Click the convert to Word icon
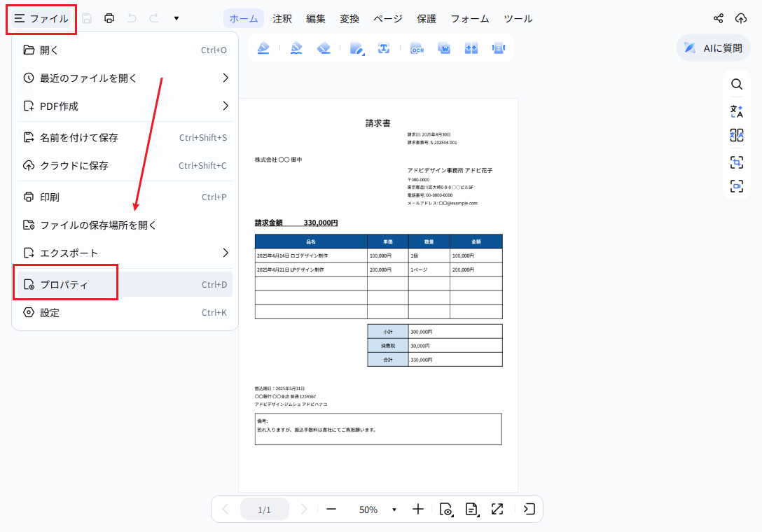Image resolution: width=762 pixels, height=532 pixels. click(444, 48)
